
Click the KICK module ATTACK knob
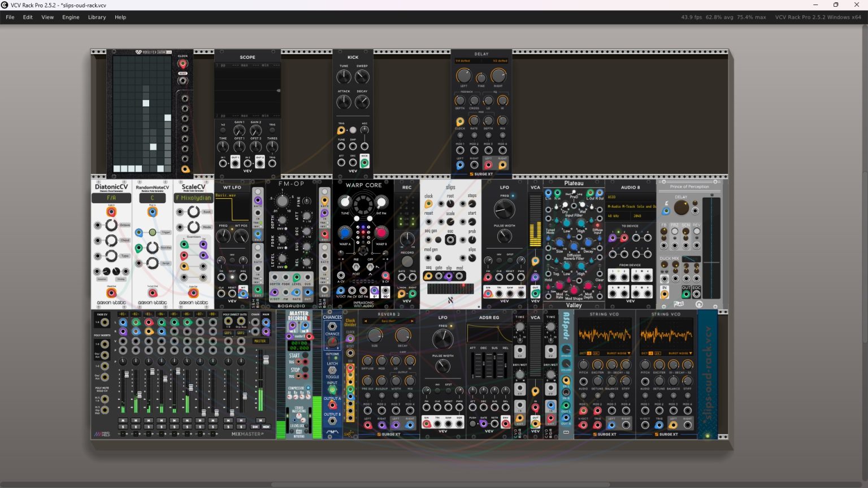[344, 102]
